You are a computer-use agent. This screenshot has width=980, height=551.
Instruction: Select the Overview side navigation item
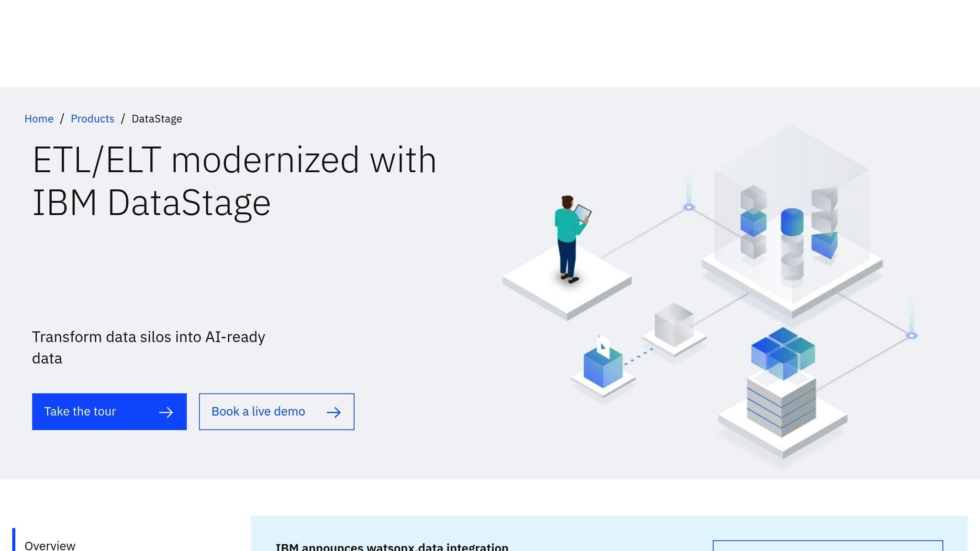click(50, 545)
